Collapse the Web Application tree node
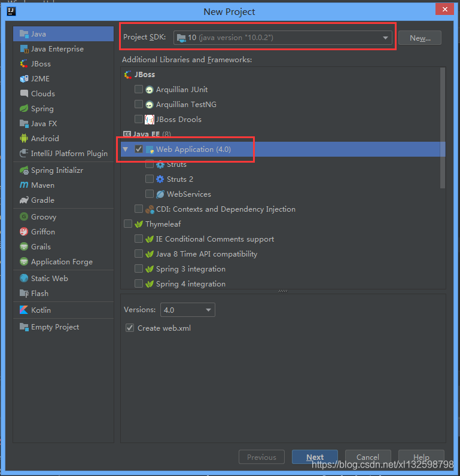This screenshot has height=476, width=460. pyautogui.click(x=126, y=149)
